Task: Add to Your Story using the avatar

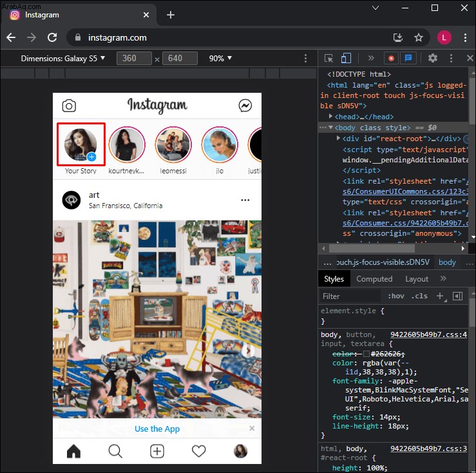Action: 81,144
